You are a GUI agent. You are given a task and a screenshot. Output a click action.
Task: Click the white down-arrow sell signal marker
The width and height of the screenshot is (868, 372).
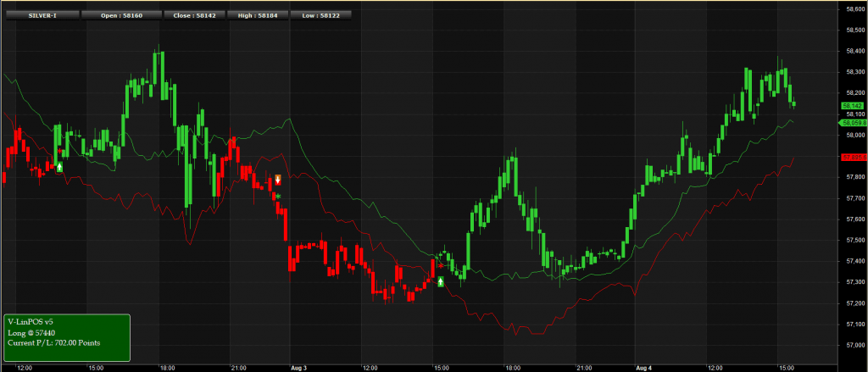point(278,180)
